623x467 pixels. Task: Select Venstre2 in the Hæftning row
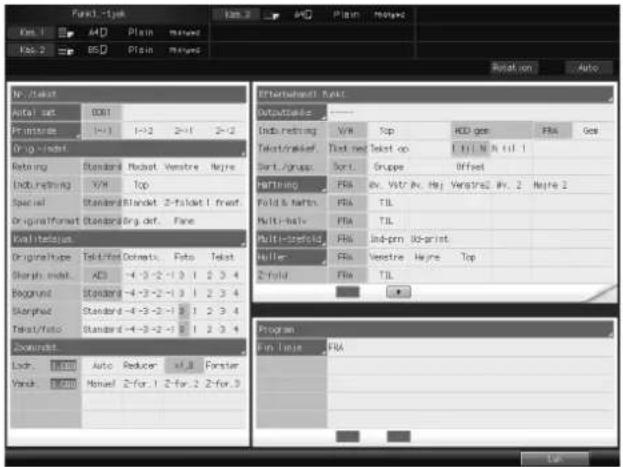tap(470, 185)
